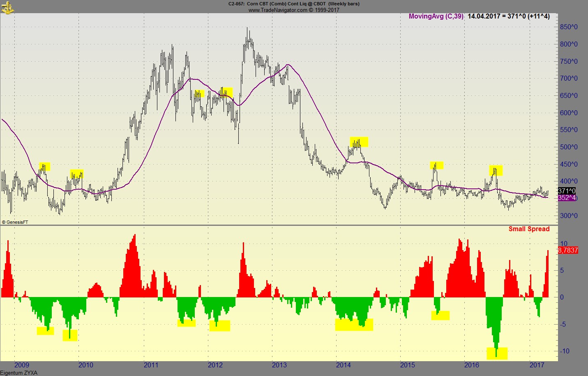Toggle the yellow band under the 2012 green bars
The height and width of the screenshot is (376, 588).
coord(219,325)
